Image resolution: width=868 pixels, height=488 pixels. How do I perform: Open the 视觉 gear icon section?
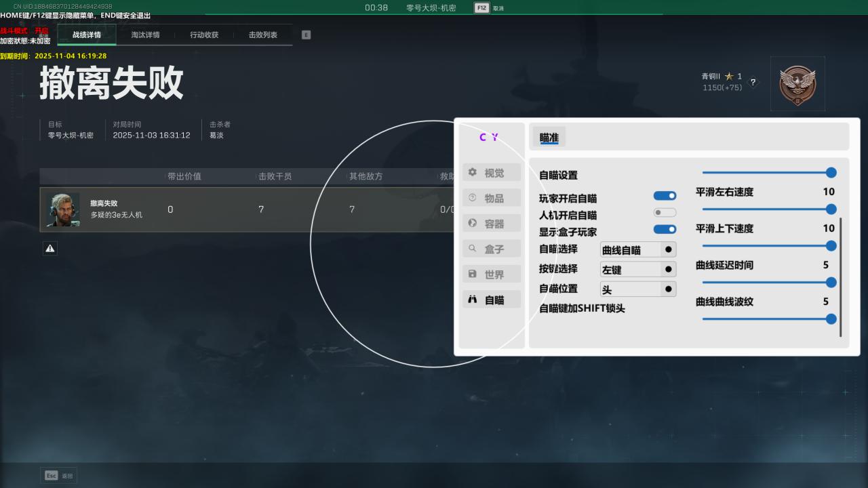[x=473, y=172]
